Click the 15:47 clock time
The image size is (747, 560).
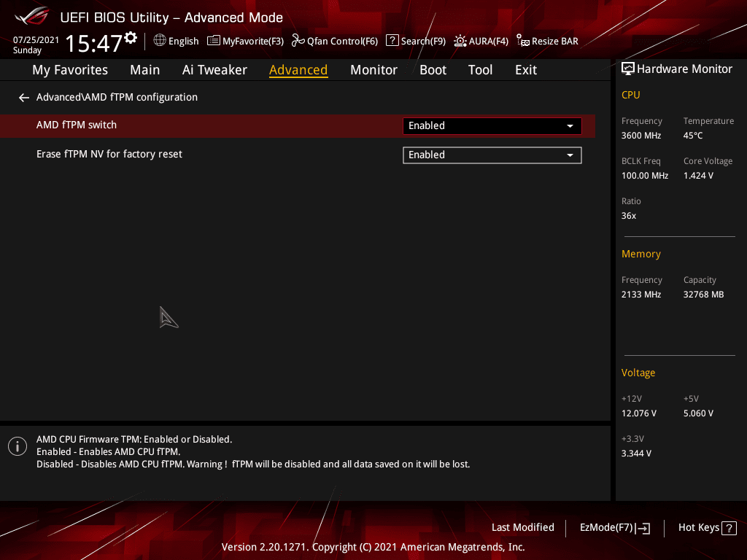click(94, 43)
